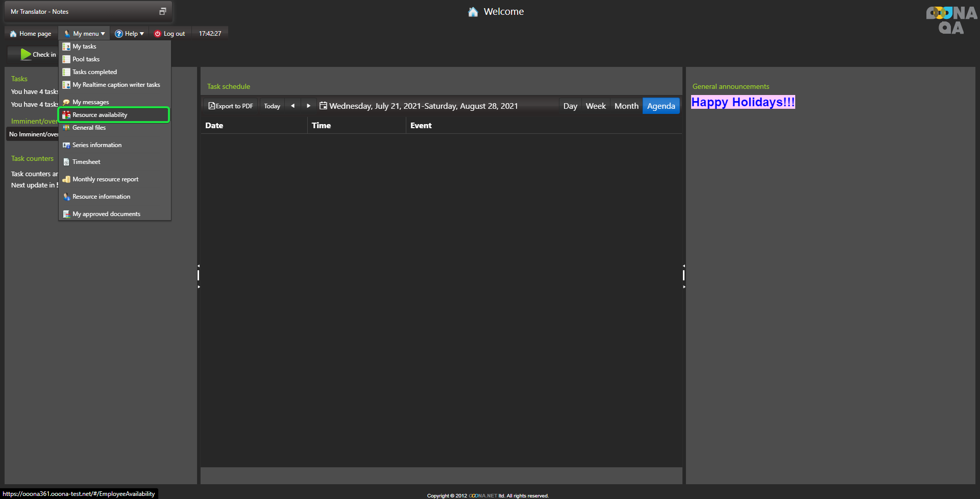
Task: Click the Export to PDF button
Action: (231, 106)
